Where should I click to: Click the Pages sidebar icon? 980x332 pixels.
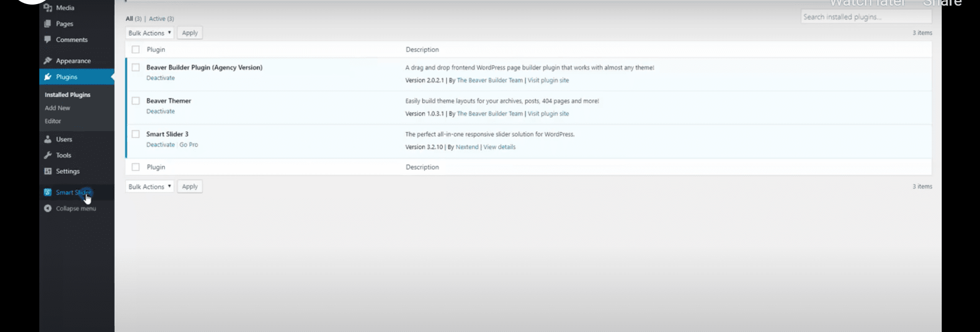coord(48,23)
